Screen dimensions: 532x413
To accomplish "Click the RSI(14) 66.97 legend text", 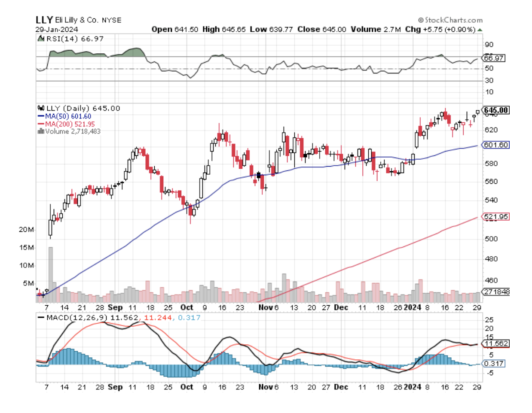I will (74, 39).
